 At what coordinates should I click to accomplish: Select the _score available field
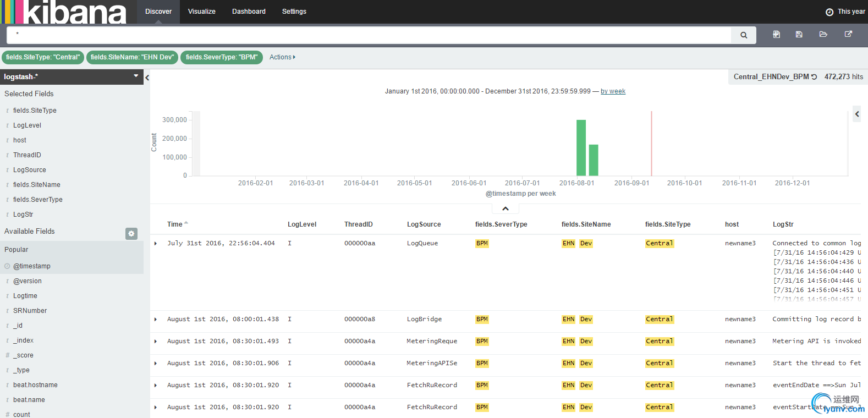[x=23, y=355]
